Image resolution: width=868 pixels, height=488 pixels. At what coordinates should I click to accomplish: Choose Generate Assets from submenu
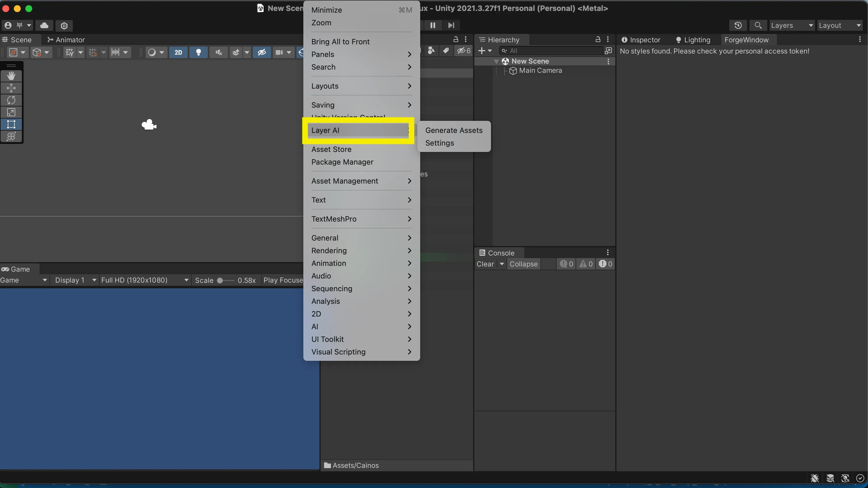tap(454, 130)
